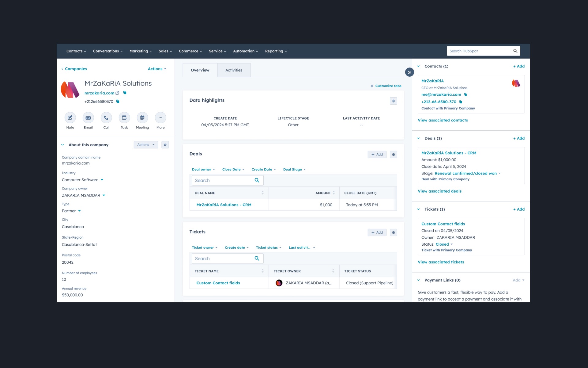Click the Tickets search field
This screenshot has width=588, height=368.
click(225, 258)
